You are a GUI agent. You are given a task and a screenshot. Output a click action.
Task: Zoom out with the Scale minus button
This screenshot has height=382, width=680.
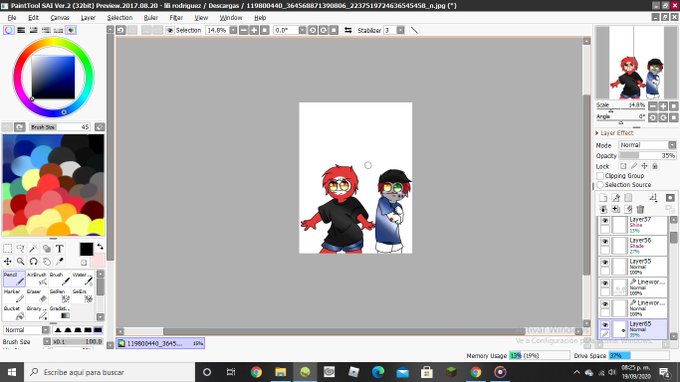click(x=653, y=106)
